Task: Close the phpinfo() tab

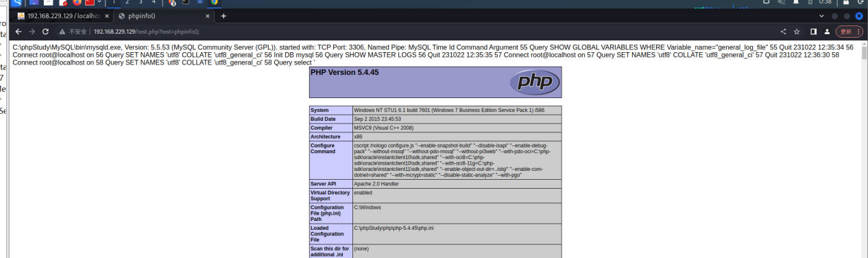Action: click(x=207, y=16)
